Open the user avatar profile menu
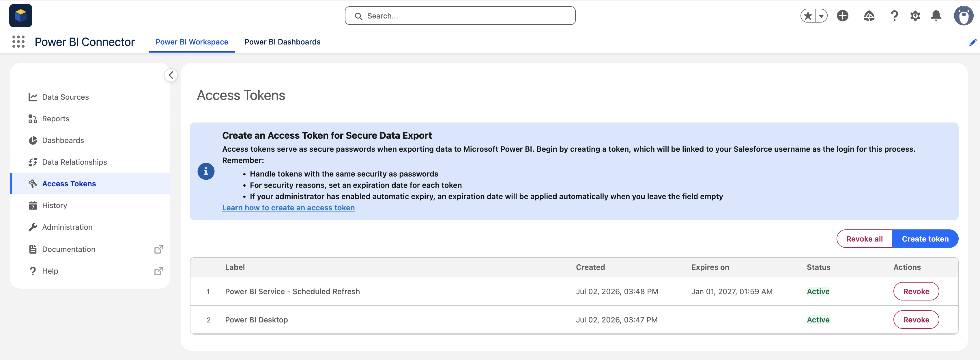The width and height of the screenshot is (980, 360). 963,16
